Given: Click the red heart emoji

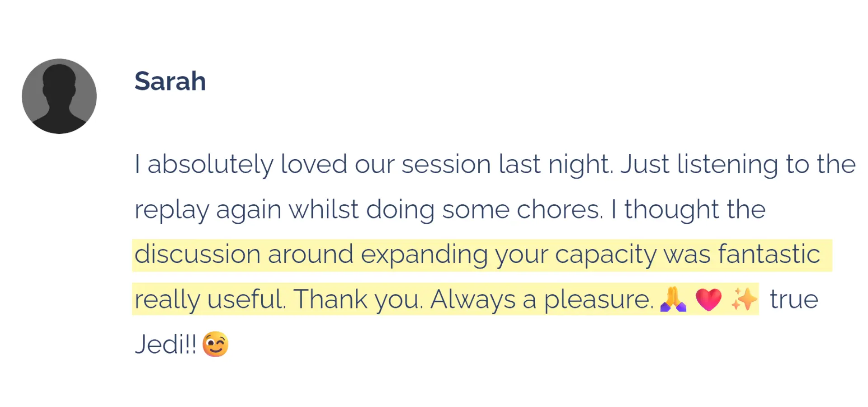Looking at the screenshot, I should coord(708,299).
